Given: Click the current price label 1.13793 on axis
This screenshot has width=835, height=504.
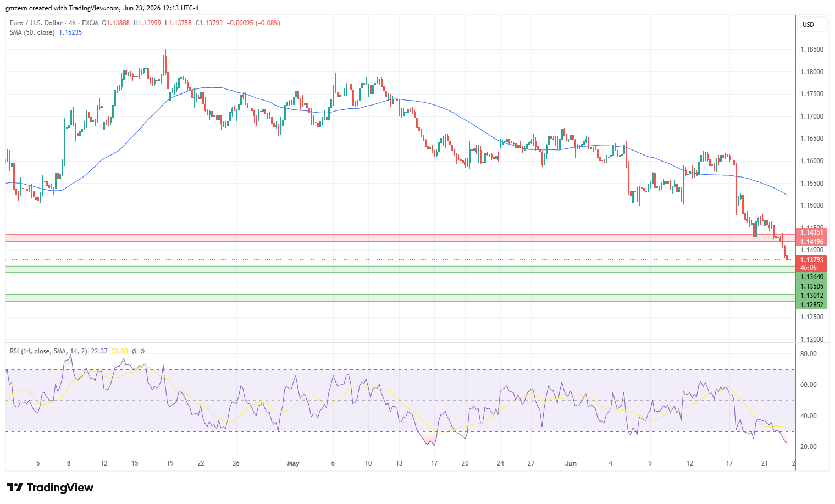Looking at the screenshot, I should (x=812, y=260).
